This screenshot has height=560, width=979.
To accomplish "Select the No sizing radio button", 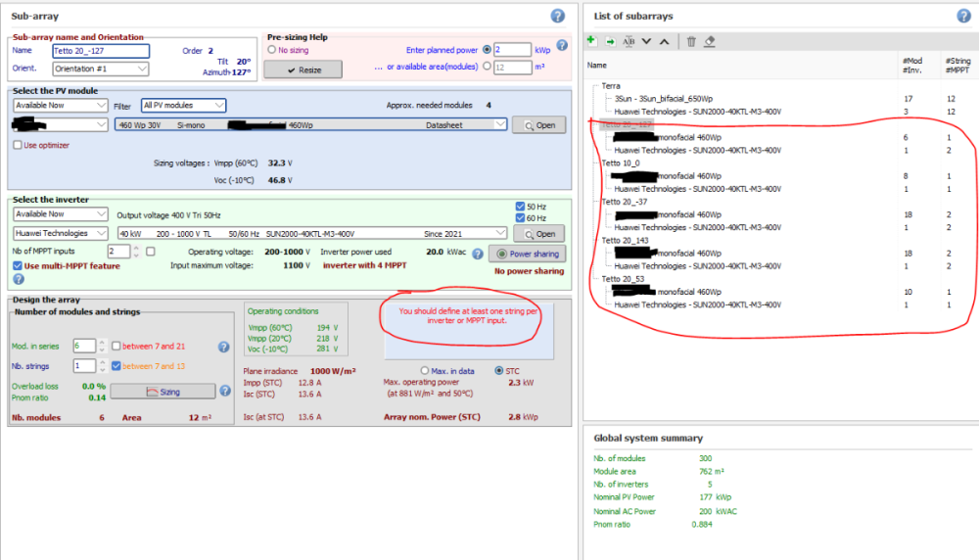I will [272, 49].
